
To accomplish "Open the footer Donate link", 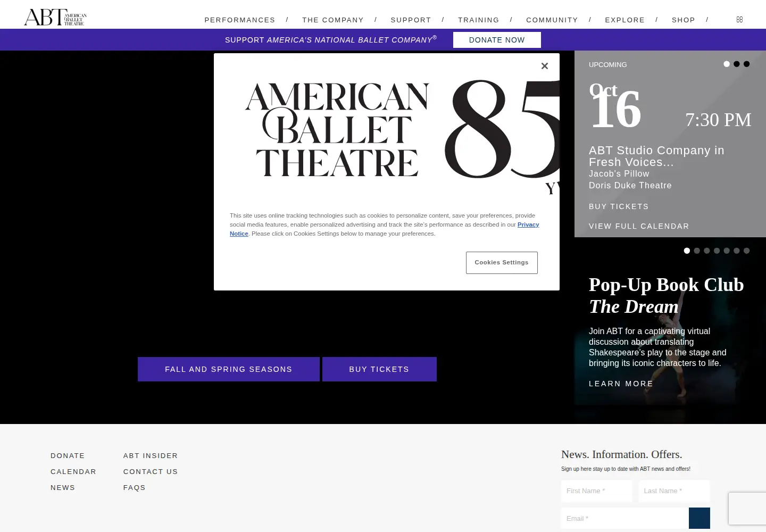I will click(x=68, y=456).
